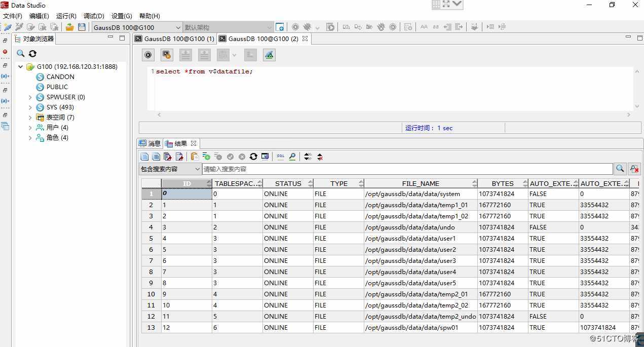Viewport: 644px width, 347px height.
Task: Click the 对象浏览器 panel title
Action: coord(38,38)
